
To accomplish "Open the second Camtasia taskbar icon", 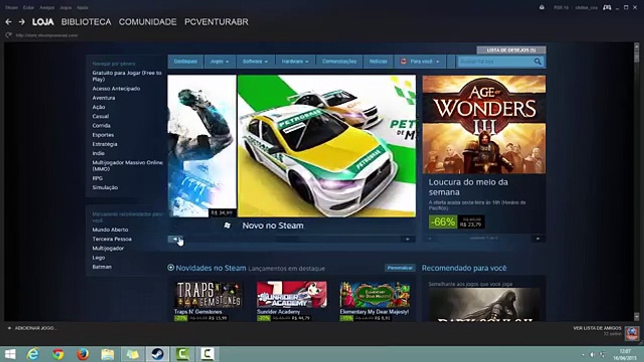I will coord(207,354).
